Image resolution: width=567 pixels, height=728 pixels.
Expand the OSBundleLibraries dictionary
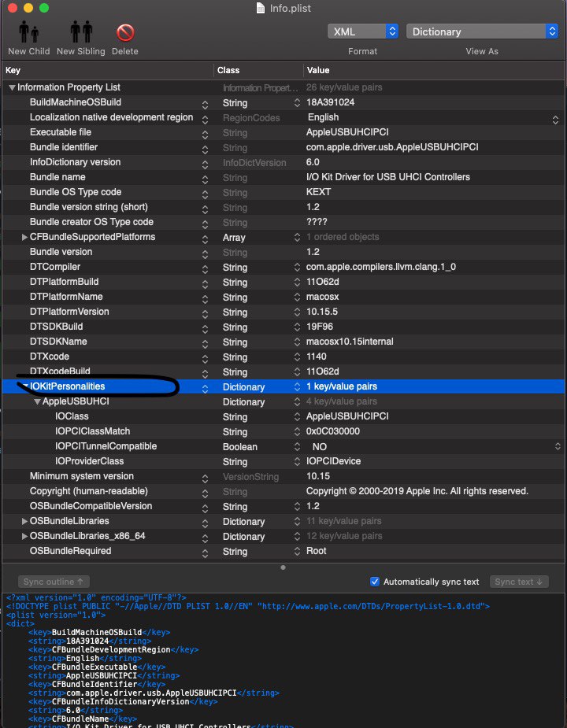[x=24, y=521]
